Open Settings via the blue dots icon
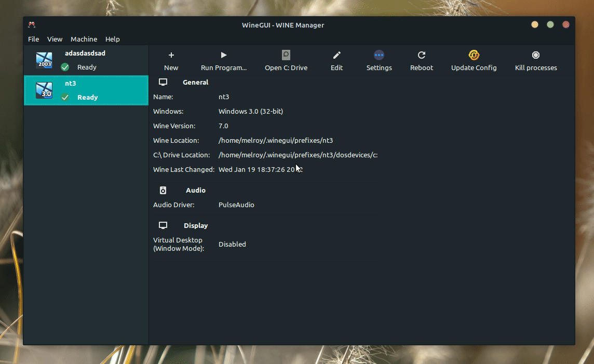Screen dimensions: 594x364 [x=379, y=55]
